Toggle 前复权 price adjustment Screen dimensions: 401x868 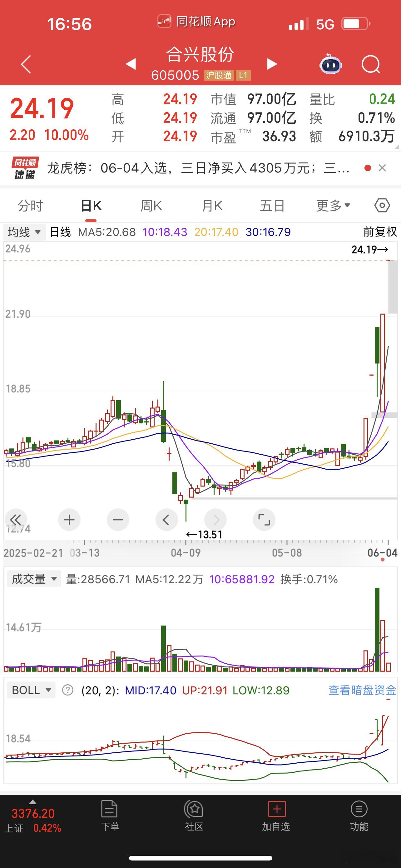[380, 232]
